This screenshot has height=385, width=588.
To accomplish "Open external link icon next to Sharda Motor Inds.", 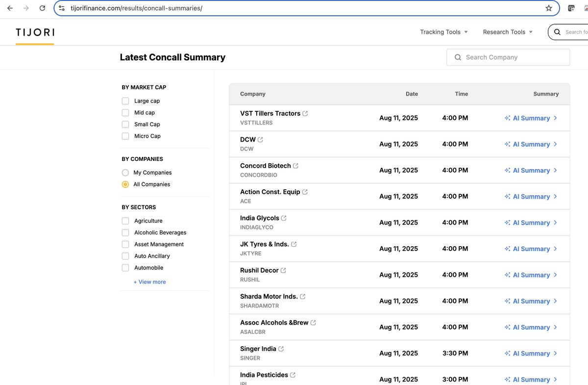I will click(x=302, y=297).
